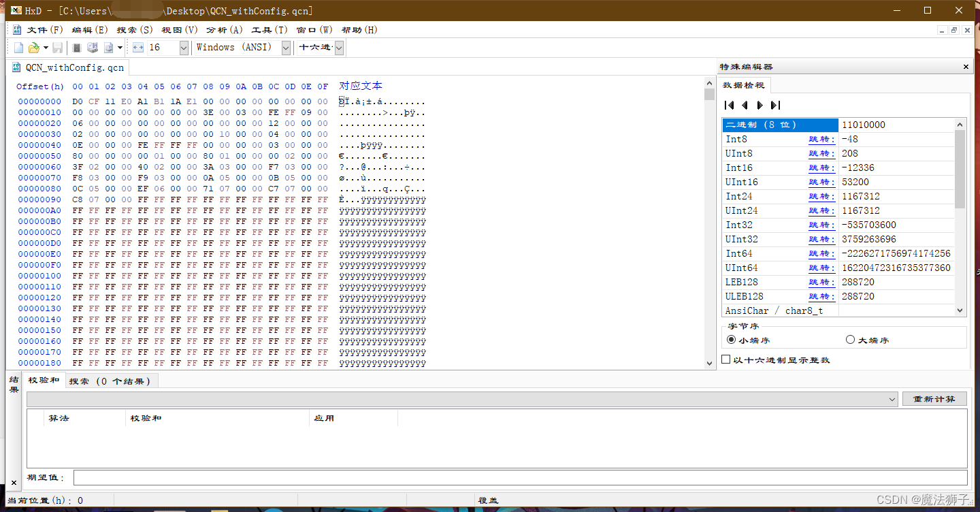980x512 pixels.
Task: Open the 搜索 menu
Action: (x=134, y=29)
